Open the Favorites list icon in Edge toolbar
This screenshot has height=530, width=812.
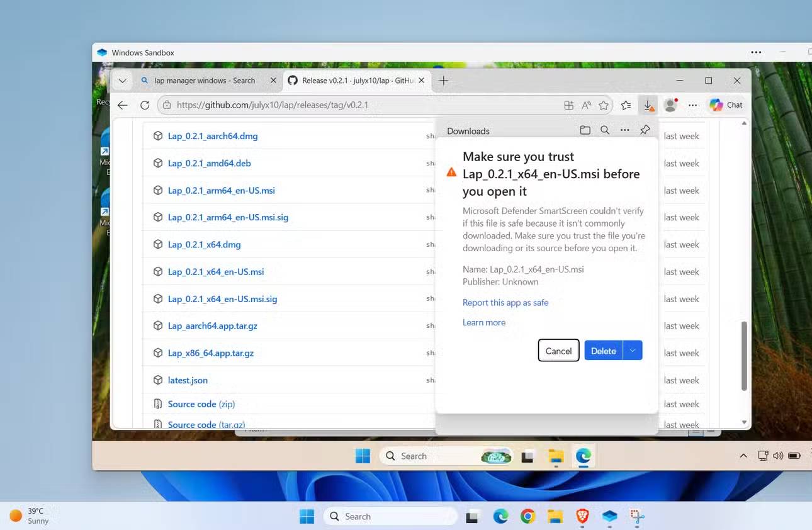tap(626, 105)
